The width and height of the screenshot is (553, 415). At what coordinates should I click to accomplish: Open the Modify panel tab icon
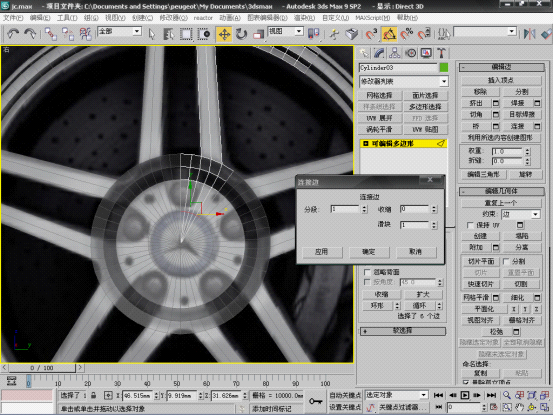379,53
